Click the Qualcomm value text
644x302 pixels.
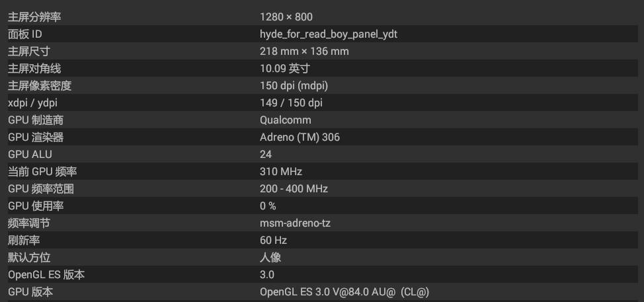pyautogui.click(x=286, y=120)
